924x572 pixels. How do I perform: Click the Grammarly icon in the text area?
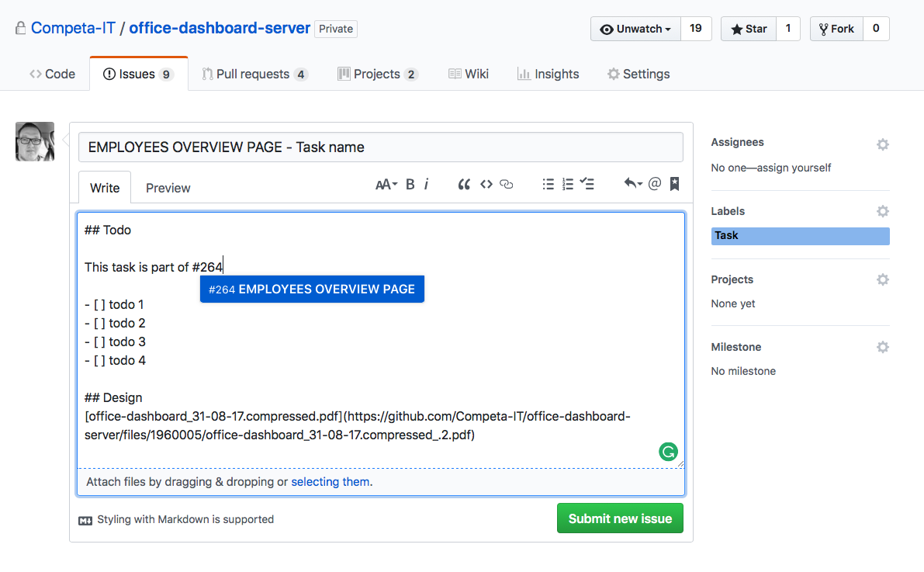pyautogui.click(x=668, y=452)
